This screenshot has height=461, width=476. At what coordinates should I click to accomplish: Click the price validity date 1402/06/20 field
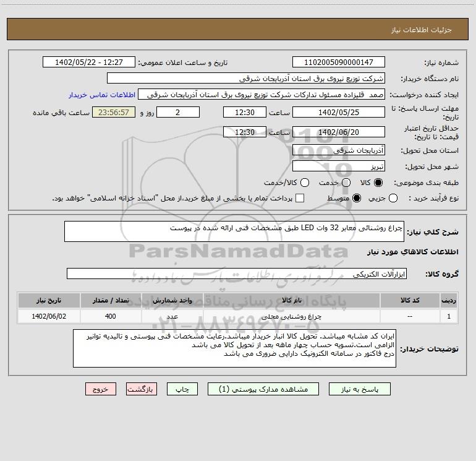coord(339,132)
